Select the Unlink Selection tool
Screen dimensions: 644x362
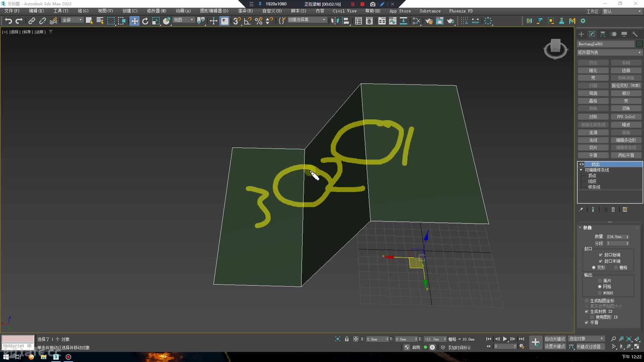coord(42,21)
